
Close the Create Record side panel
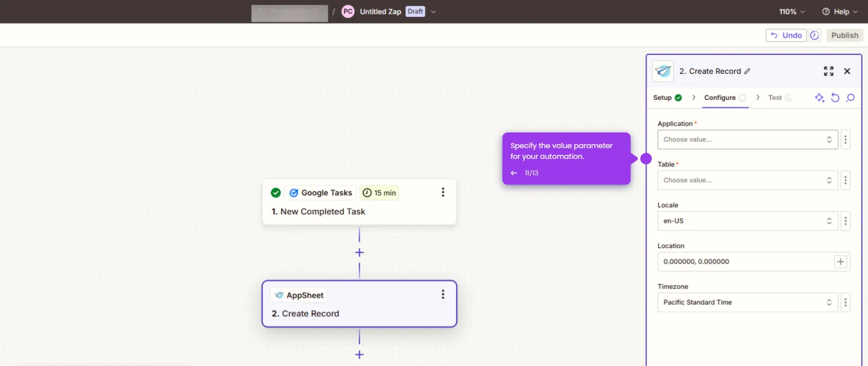(x=847, y=71)
